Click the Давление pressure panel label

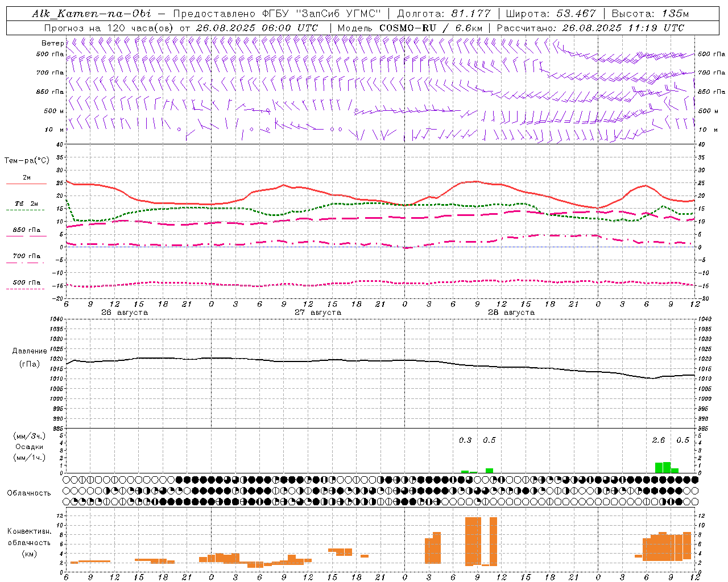click(x=29, y=351)
